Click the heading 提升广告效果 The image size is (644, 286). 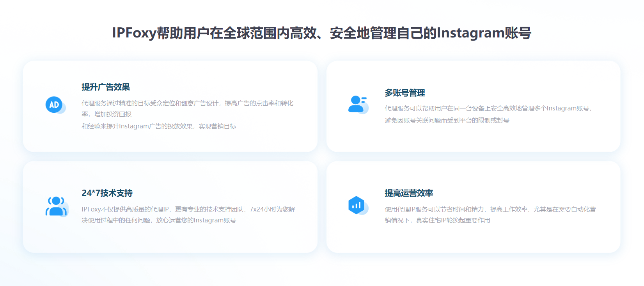tap(106, 87)
